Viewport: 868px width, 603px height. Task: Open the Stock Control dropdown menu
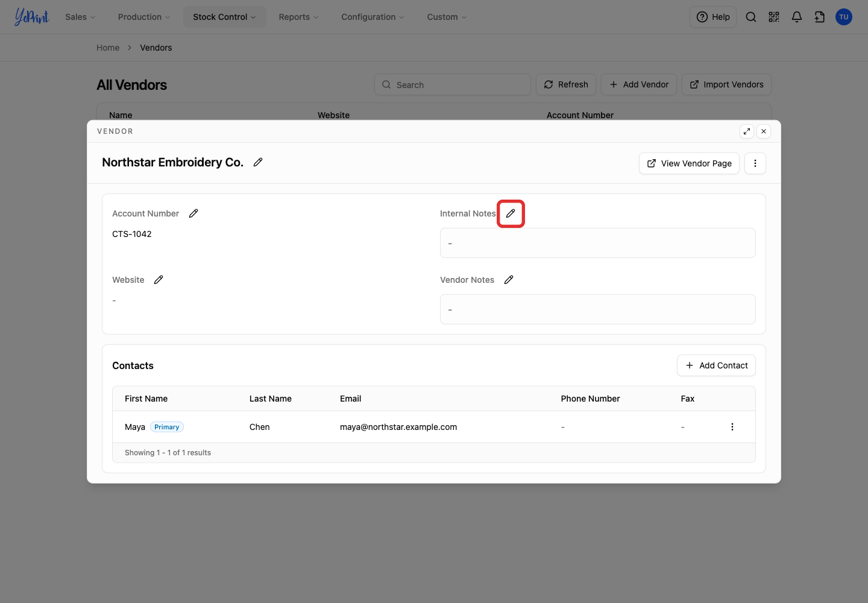[224, 17]
